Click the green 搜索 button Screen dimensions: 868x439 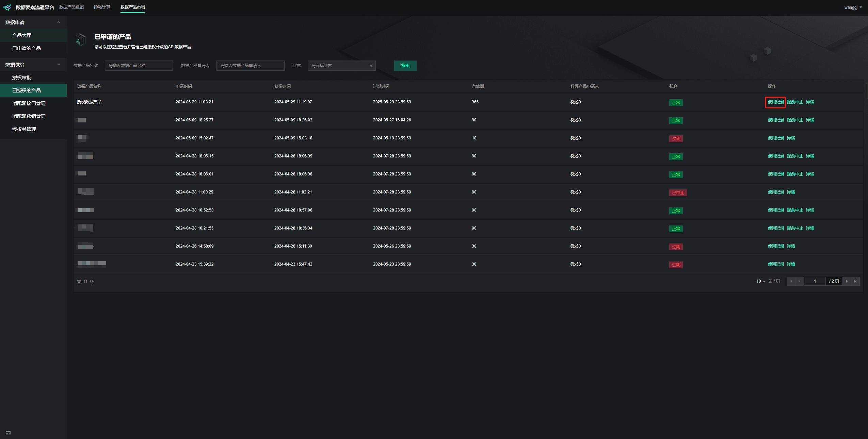(x=405, y=66)
